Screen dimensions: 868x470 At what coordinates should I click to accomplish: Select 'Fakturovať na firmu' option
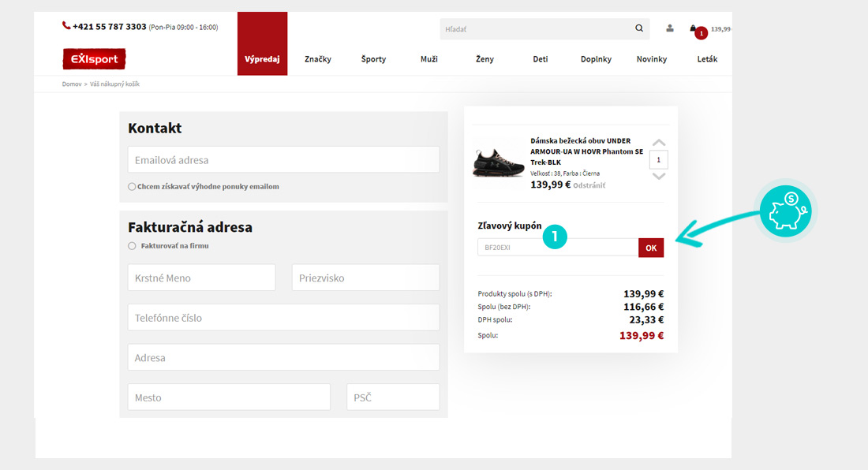(132, 246)
